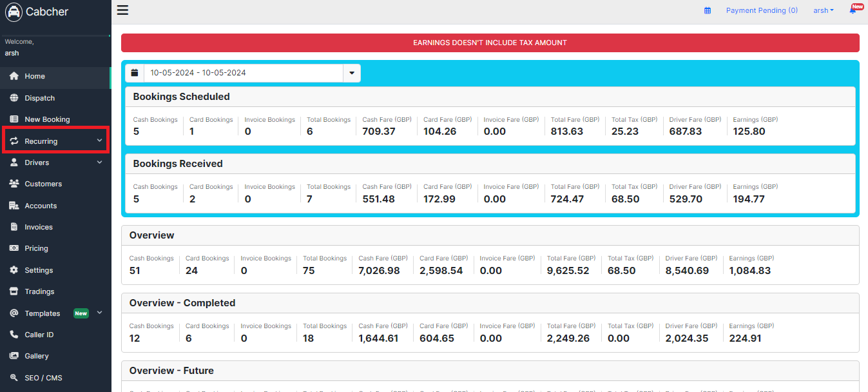This screenshot has height=392, width=868.
Task: Click Completed Earnings value 224.91
Action: tap(745, 338)
